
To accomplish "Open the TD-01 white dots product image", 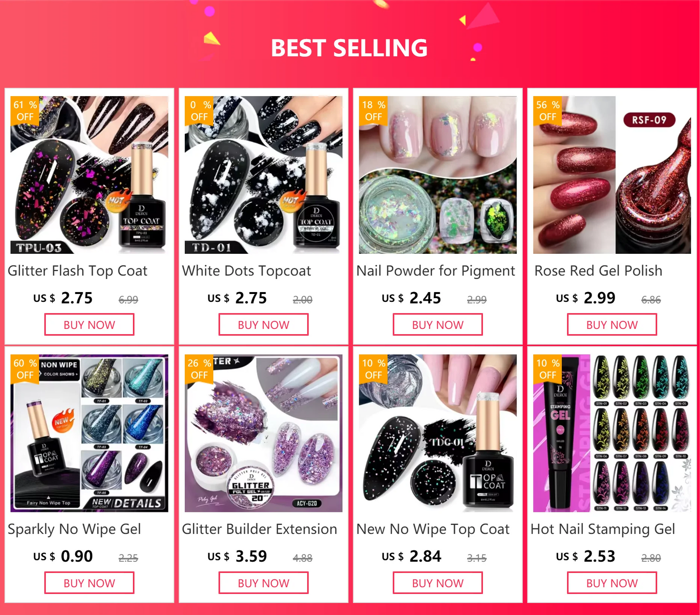I will pyautogui.click(x=263, y=175).
